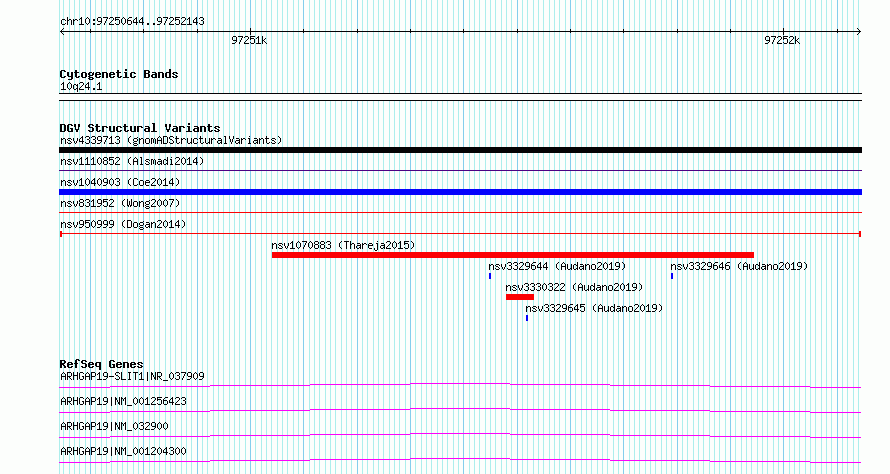Click the blue marker under nsv3329646
Image resolution: width=890 pixels, height=474 pixels.
[672, 276]
